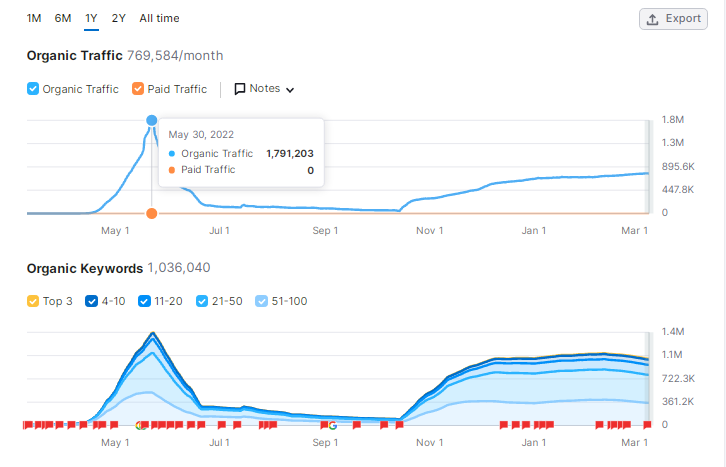
Task: Click Organic Traffic value 1,791,203 in tooltip
Action: coord(290,154)
